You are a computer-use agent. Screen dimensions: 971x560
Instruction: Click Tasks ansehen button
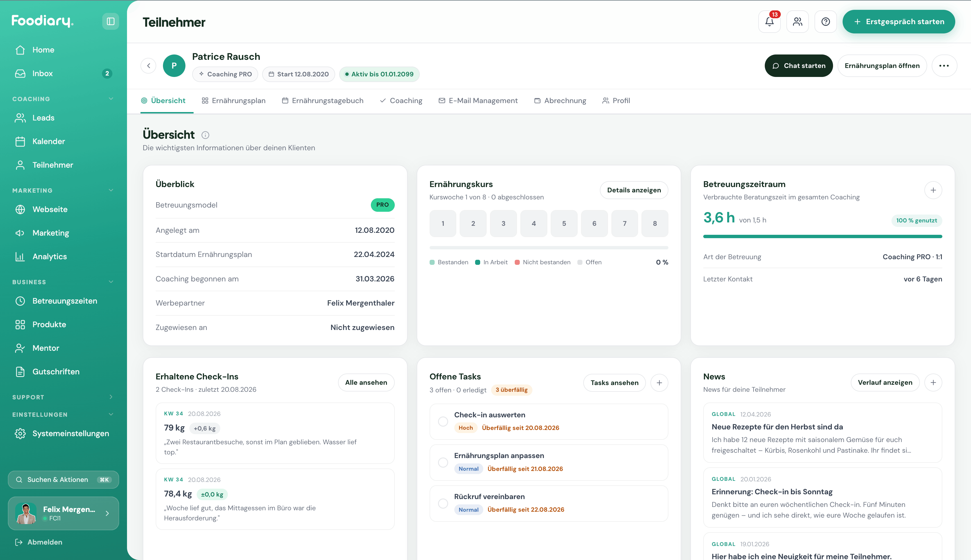point(614,383)
